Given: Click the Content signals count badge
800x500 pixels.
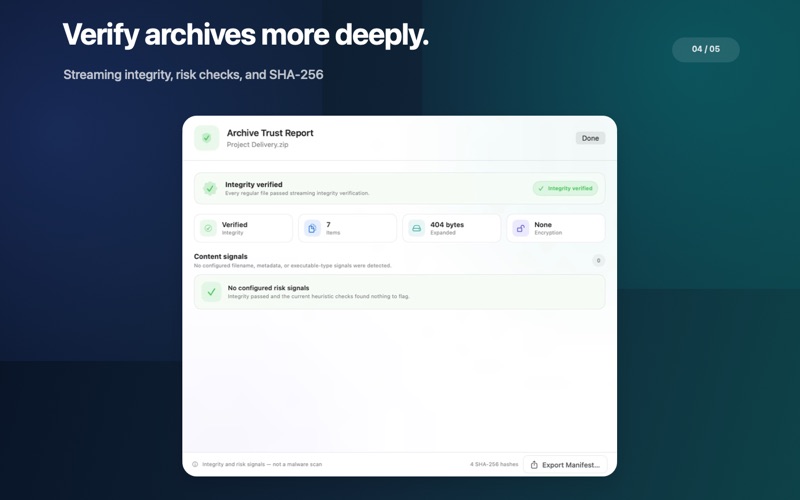Looking at the screenshot, I should coord(598,261).
